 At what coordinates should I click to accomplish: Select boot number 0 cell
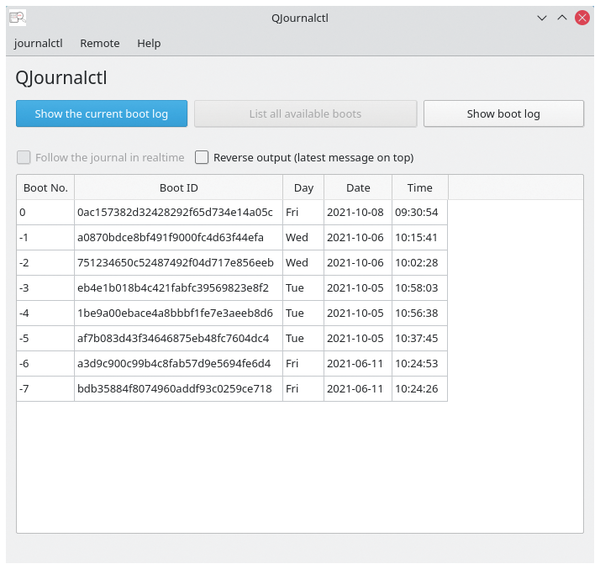(46, 212)
